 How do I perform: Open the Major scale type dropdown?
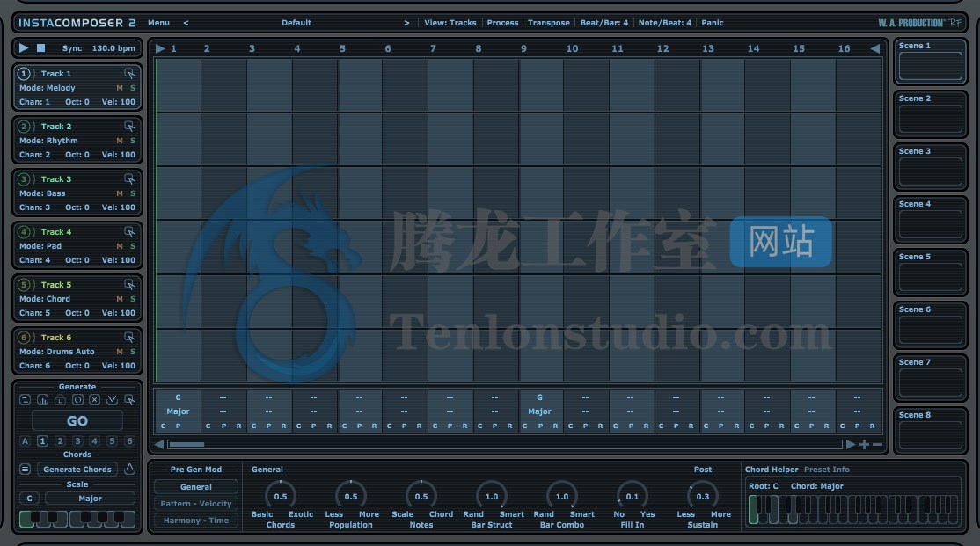click(90, 499)
